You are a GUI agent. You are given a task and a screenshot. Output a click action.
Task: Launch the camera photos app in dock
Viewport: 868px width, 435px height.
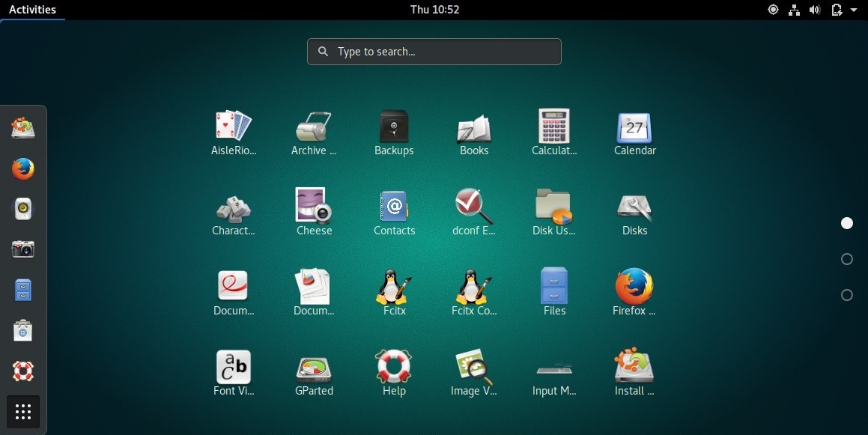coord(23,249)
